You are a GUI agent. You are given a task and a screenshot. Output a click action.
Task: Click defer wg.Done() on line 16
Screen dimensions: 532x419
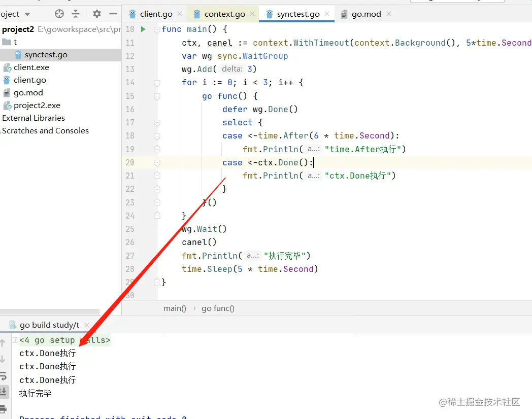[x=260, y=110]
